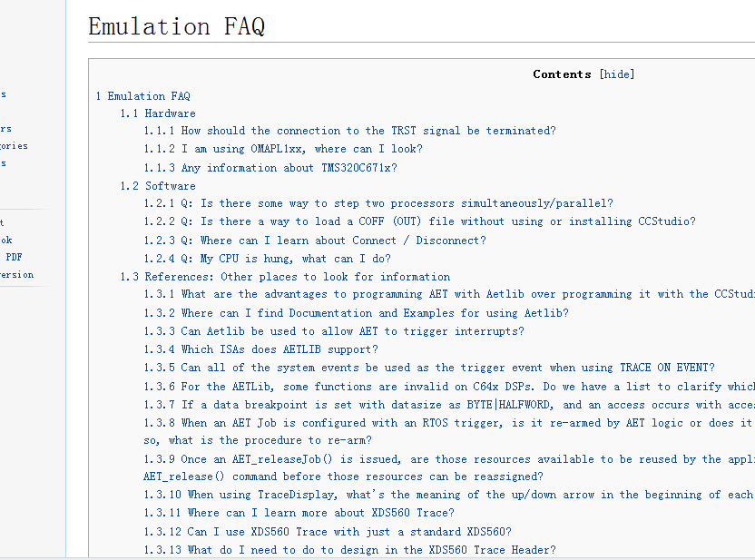755x560 pixels.
Task: Jump to section 1.1 Hardware
Action: pyautogui.click(x=158, y=113)
